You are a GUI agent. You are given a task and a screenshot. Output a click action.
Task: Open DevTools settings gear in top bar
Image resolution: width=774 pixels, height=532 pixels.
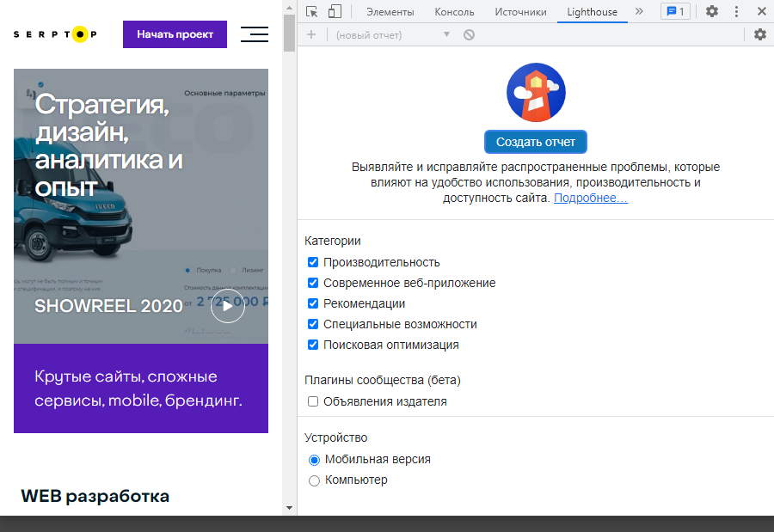click(712, 12)
